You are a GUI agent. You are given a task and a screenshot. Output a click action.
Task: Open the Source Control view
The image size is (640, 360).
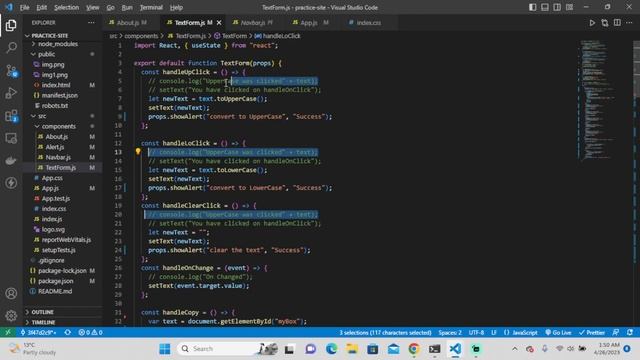(x=11, y=71)
